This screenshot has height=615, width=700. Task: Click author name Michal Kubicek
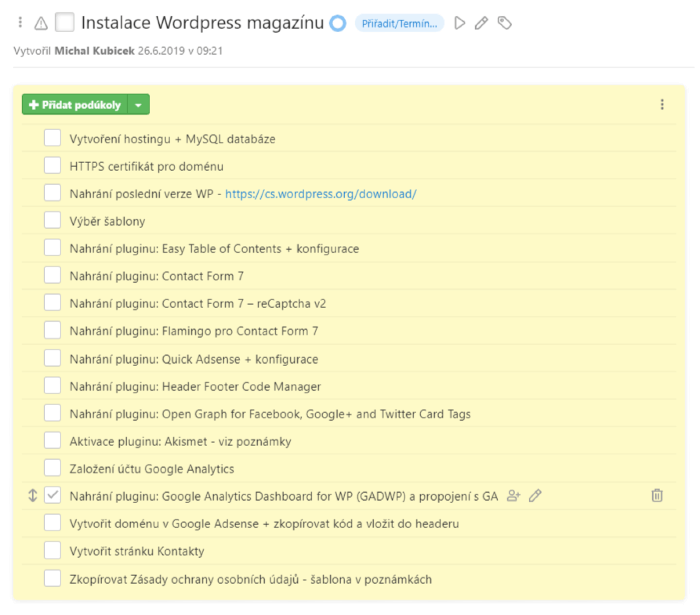[94, 51]
